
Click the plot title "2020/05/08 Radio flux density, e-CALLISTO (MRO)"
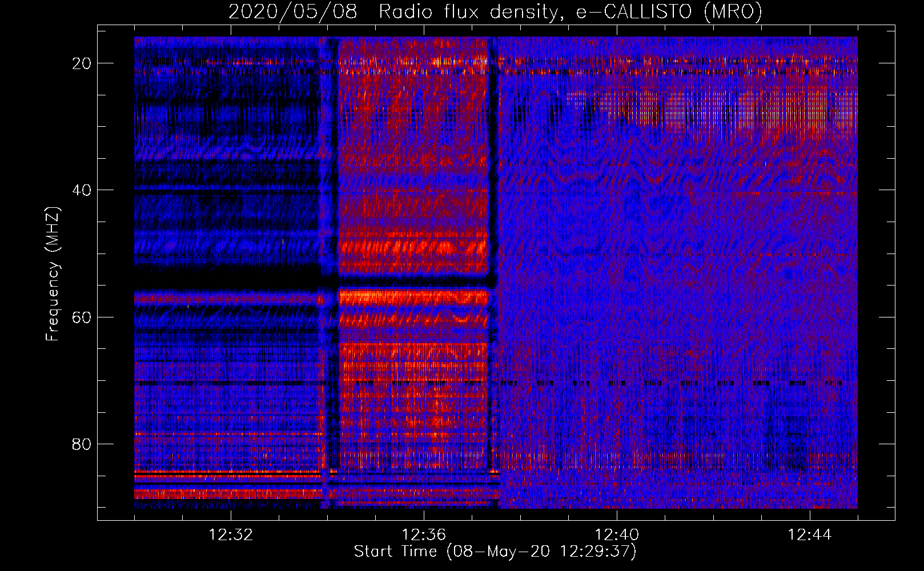point(495,11)
